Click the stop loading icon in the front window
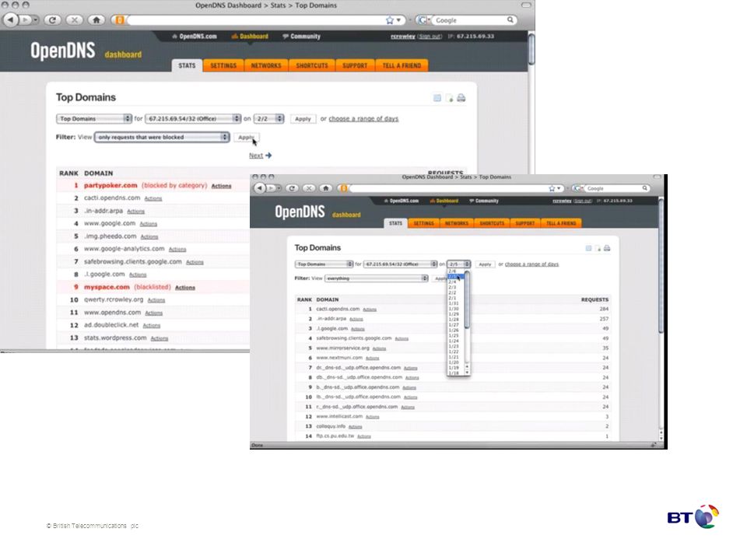This screenshot has width=747, height=560. click(309, 188)
